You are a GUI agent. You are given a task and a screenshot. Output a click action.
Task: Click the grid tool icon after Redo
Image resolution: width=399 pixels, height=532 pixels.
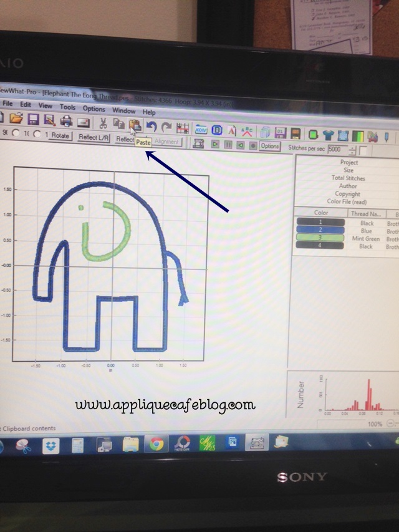tap(183, 127)
